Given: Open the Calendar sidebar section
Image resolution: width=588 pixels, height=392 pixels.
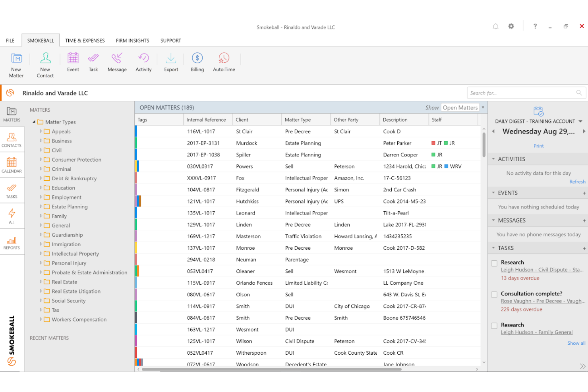Looking at the screenshot, I should point(12,165).
